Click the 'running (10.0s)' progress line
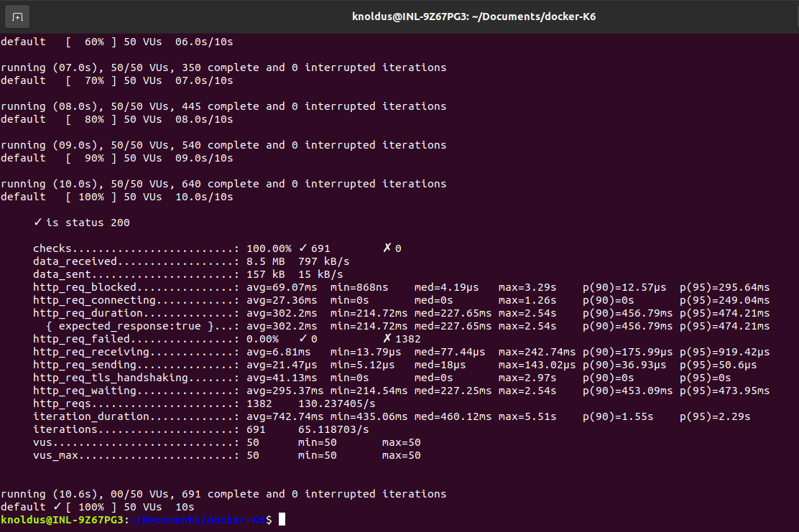Image resolution: width=799 pixels, height=532 pixels. (223, 184)
